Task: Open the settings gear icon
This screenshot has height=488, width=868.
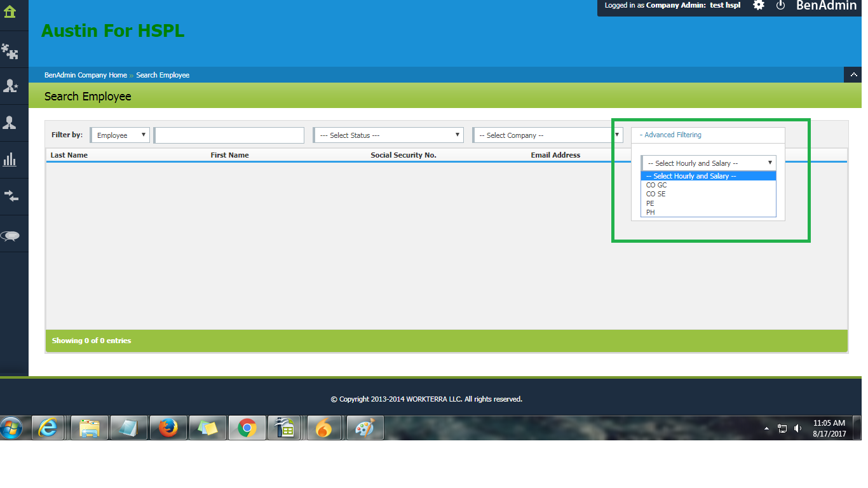Action: 759,5
